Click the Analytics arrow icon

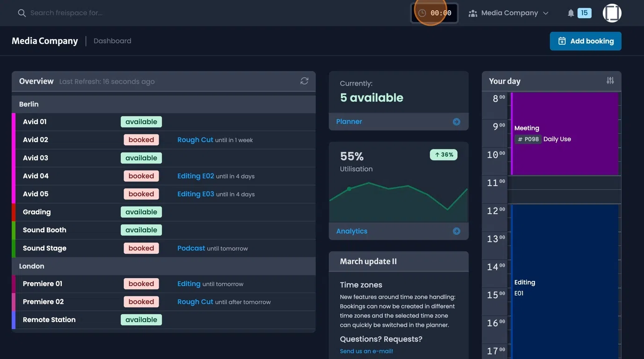[x=456, y=231]
